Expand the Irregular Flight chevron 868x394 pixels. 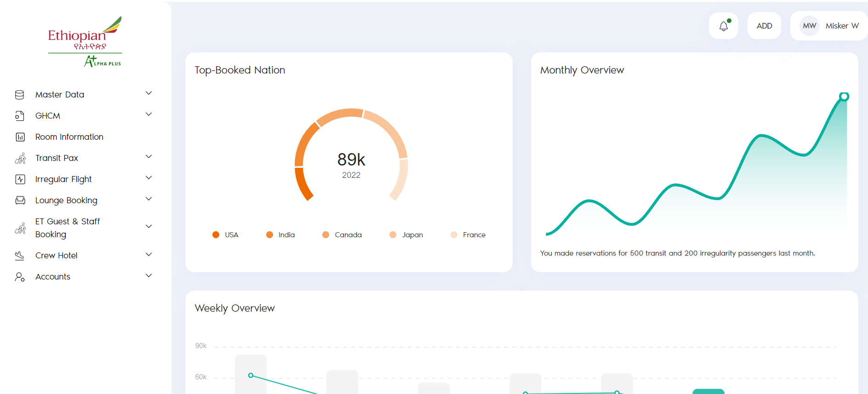148,178
